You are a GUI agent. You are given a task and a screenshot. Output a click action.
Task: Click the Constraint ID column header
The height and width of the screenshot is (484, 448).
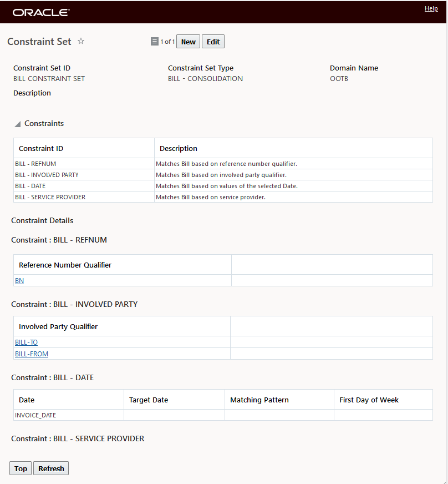pyautogui.click(x=41, y=148)
